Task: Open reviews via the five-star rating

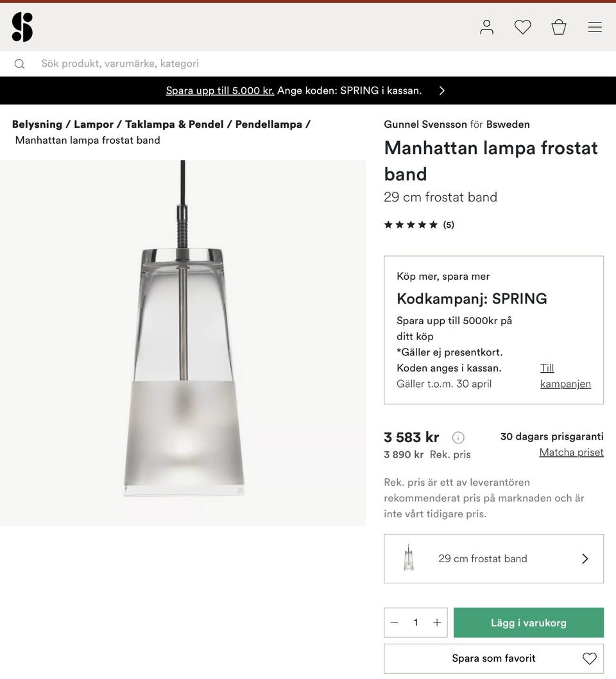Action: coord(411,224)
